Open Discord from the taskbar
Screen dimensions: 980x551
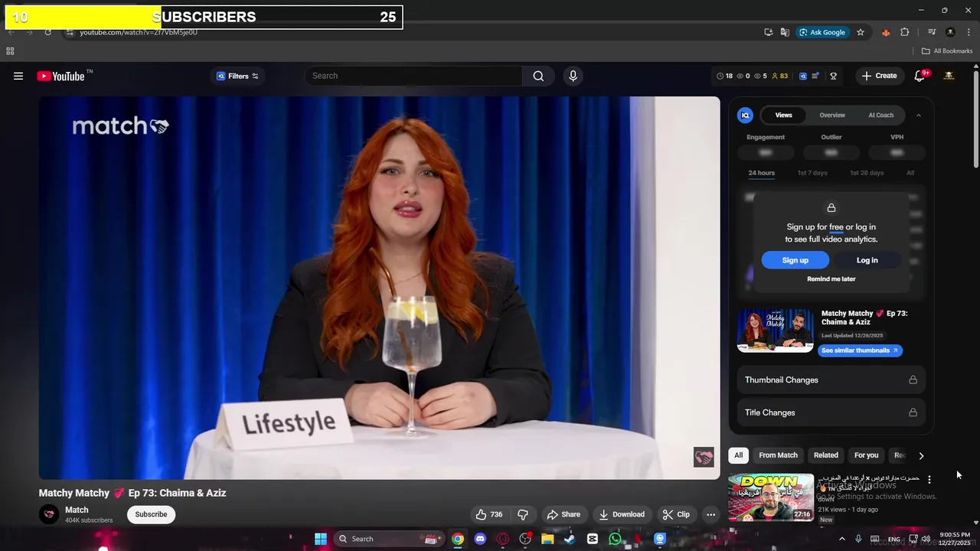(x=480, y=539)
